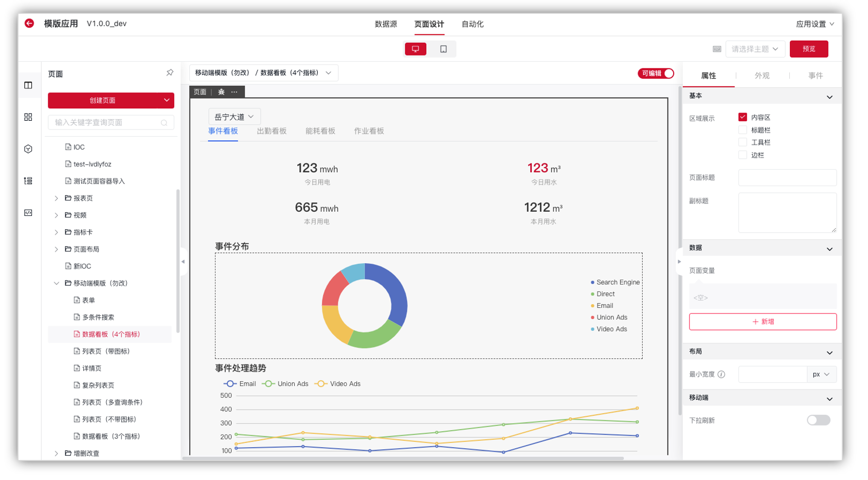Screen dimensions: 868x480
Task: Expand the 指标卡 folder
Action: click(x=57, y=232)
